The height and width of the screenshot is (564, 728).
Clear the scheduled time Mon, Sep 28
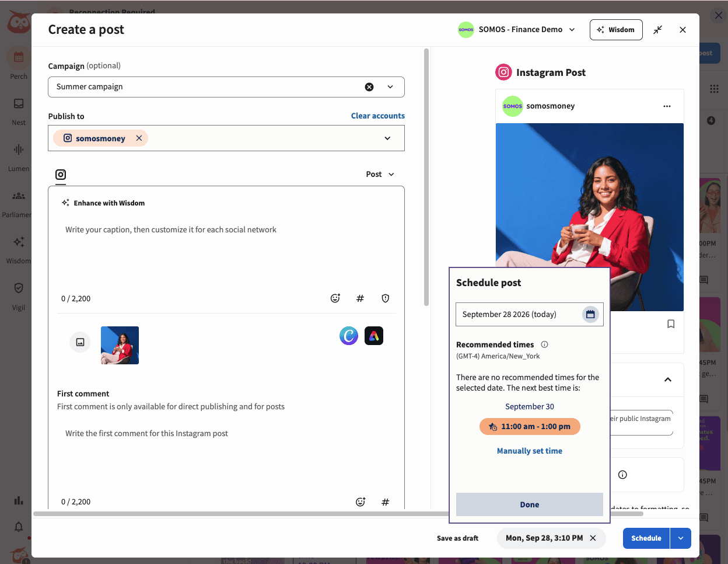coord(593,538)
